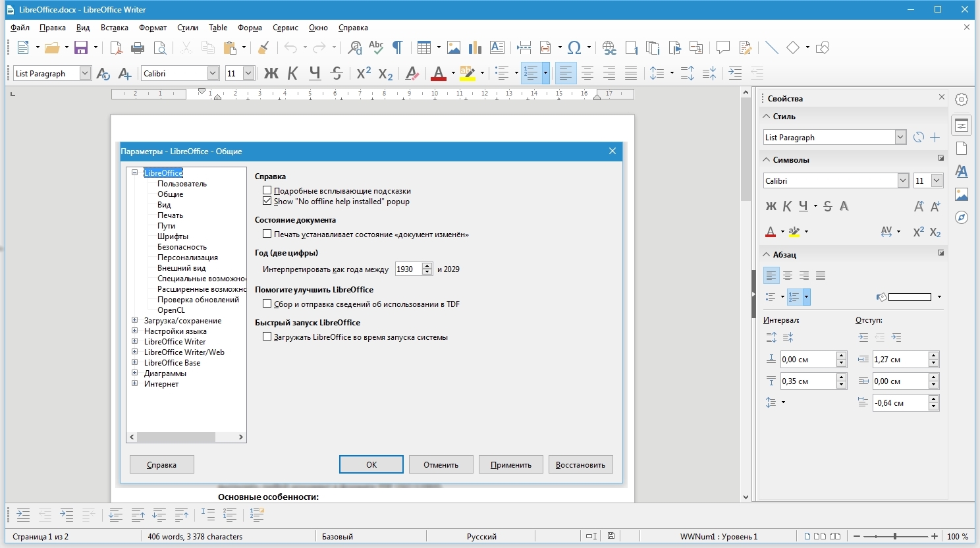Open the font name dropdown in toolbar
The image size is (980, 548).
pyautogui.click(x=213, y=73)
